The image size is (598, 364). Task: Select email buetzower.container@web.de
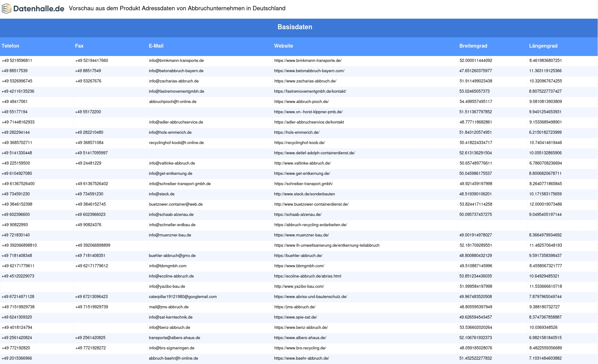176,204
